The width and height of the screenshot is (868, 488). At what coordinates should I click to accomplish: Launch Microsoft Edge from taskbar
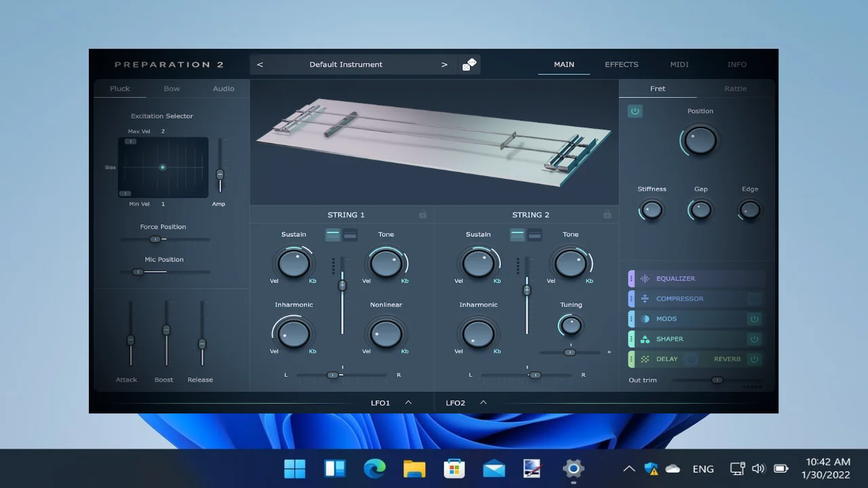[x=374, y=468]
